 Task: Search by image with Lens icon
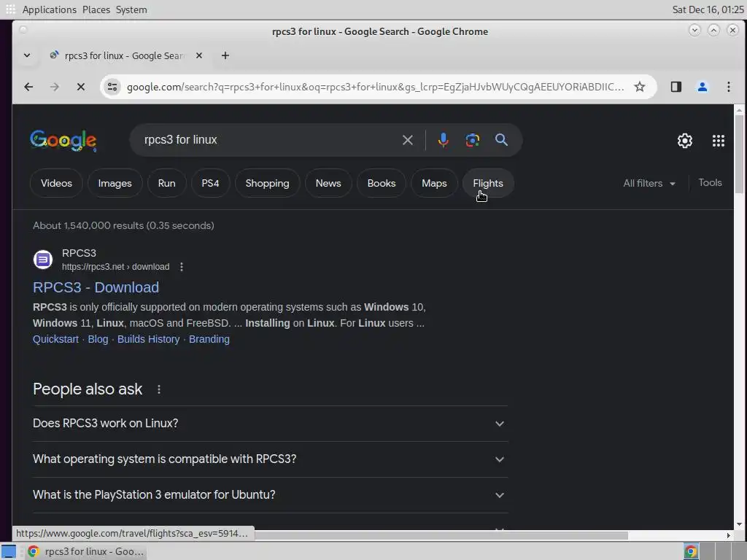[x=472, y=140]
